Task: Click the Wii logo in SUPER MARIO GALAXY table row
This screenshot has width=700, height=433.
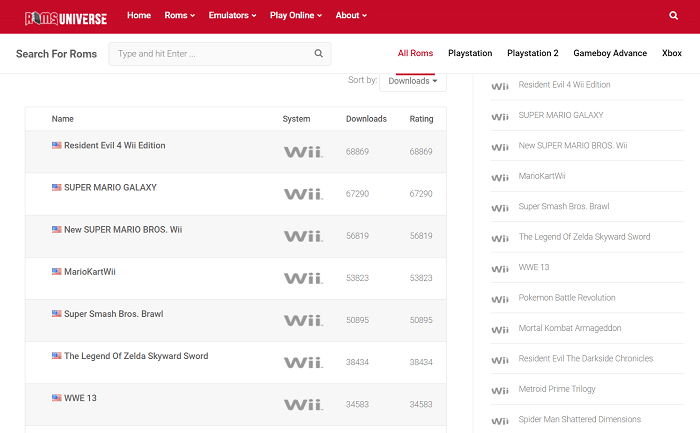Action: (304, 194)
